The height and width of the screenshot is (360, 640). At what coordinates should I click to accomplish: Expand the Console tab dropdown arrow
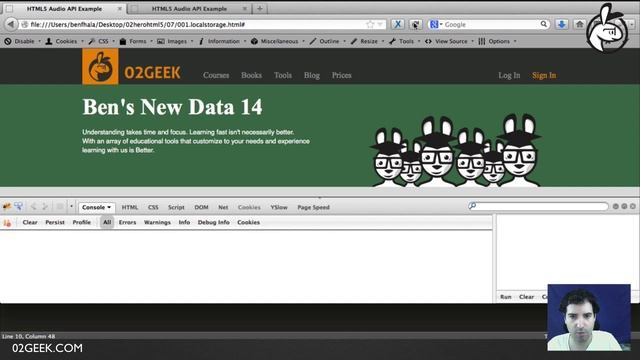tap(109, 207)
